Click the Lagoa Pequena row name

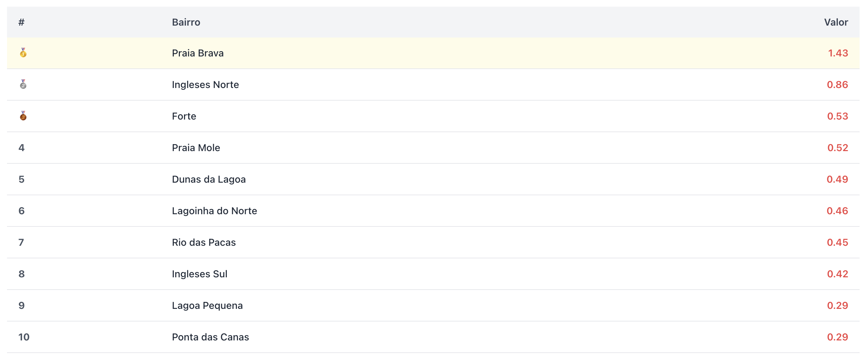(207, 306)
